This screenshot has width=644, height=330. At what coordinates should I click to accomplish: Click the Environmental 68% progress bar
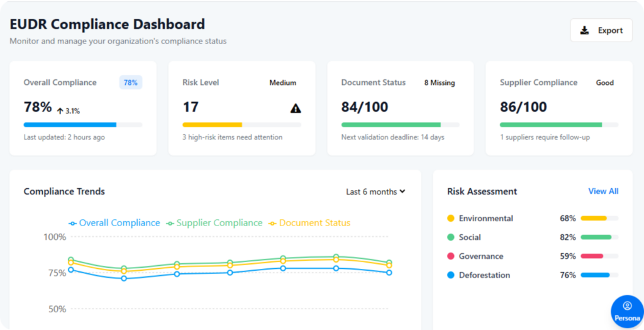(x=599, y=219)
